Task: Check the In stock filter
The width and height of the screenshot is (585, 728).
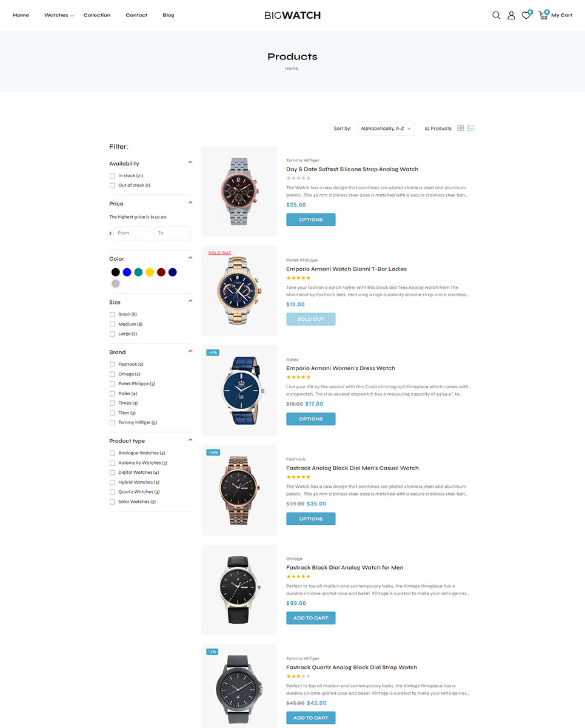Action: [112, 176]
